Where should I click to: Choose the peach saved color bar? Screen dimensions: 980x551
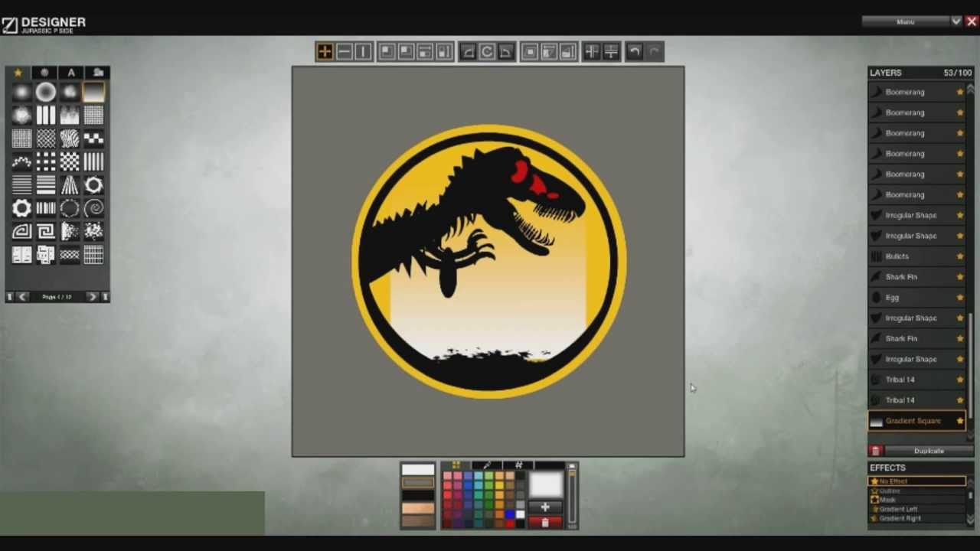click(x=418, y=508)
